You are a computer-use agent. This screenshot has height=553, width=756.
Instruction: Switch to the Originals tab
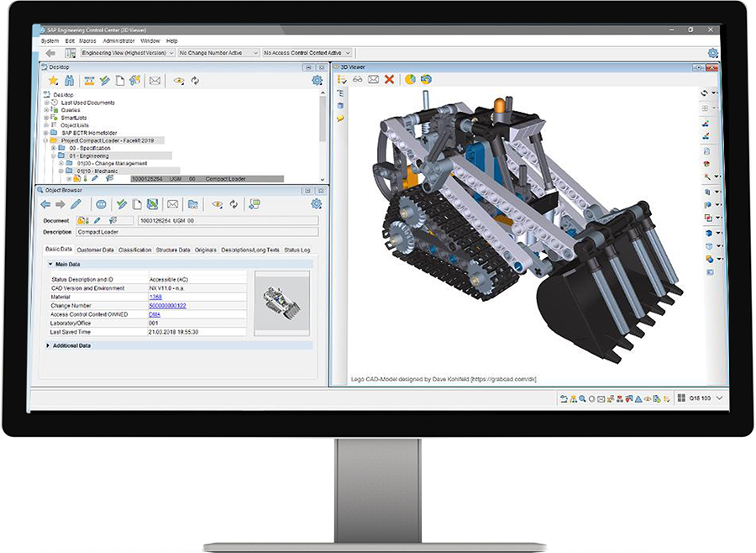pos(206,250)
